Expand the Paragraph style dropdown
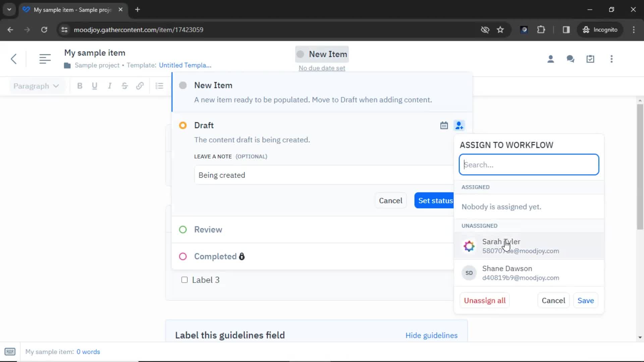The image size is (644, 362). (x=35, y=86)
